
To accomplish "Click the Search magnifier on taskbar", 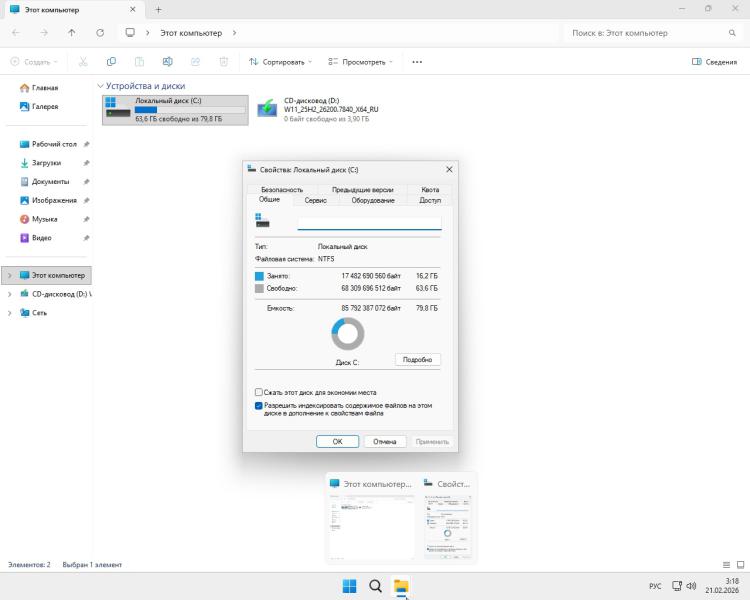I will (375, 586).
